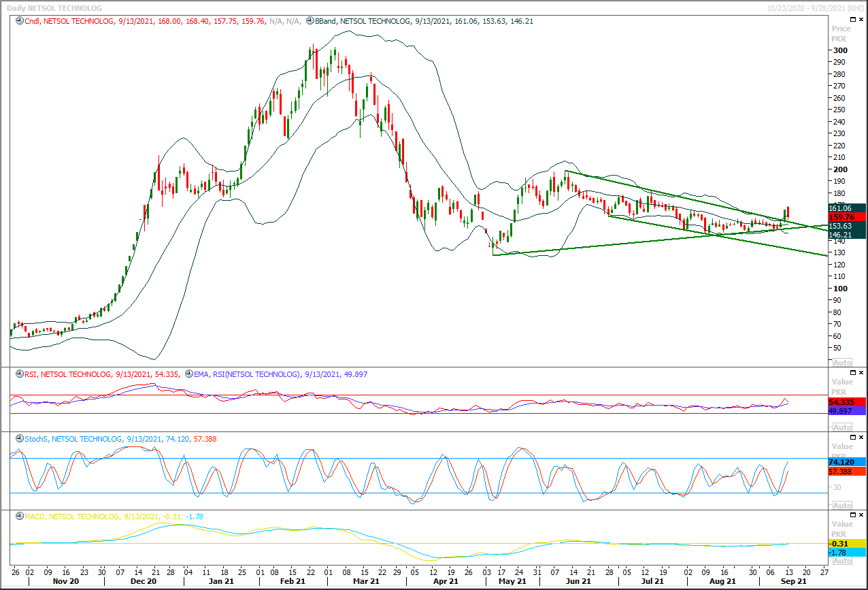Toggle Auto scaling on the price axis

pos(841,363)
